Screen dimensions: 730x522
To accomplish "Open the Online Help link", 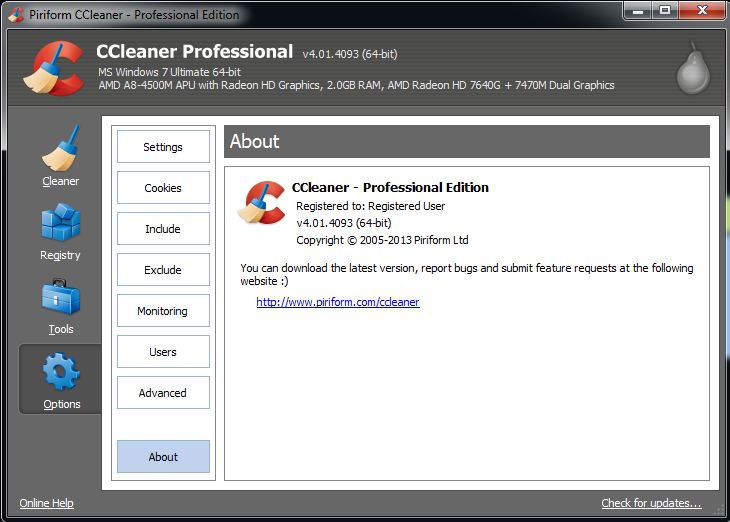I will pyautogui.click(x=47, y=503).
